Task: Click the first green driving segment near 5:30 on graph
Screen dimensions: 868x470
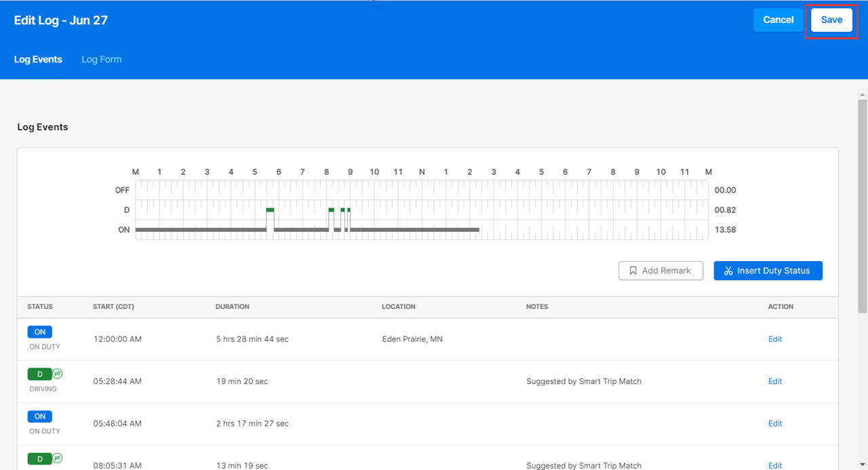Action: click(x=270, y=210)
